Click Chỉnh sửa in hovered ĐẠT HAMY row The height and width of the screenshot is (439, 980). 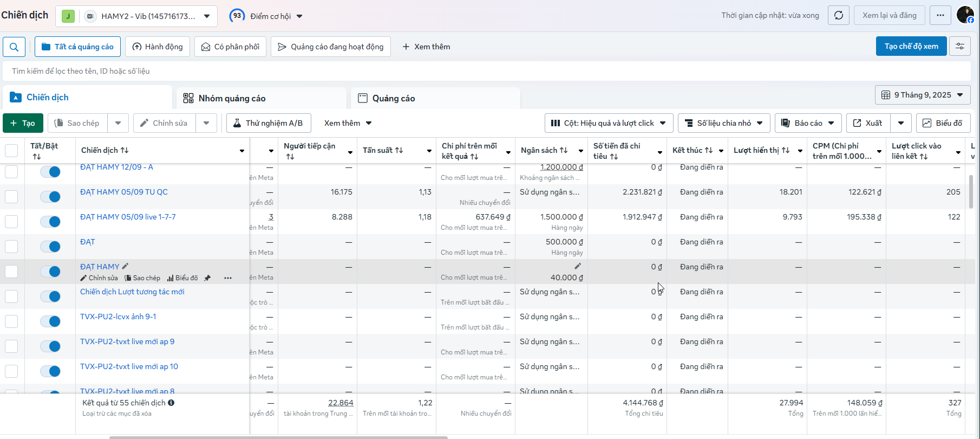click(99, 278)
